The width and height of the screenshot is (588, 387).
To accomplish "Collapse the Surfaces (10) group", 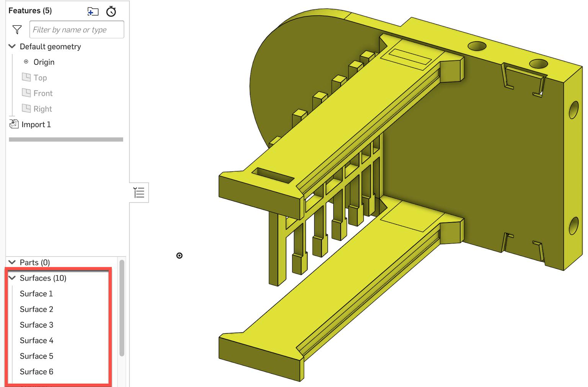I will pos(12,278).
